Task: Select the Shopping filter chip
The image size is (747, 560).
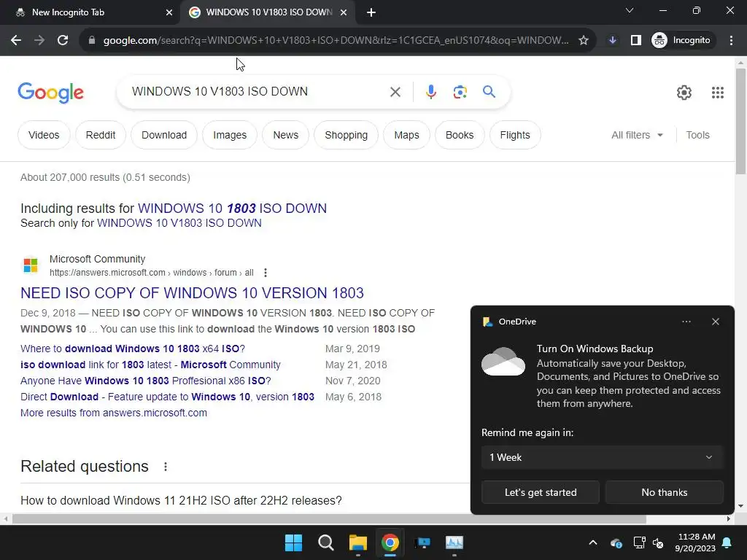Action: pos(346,135)
